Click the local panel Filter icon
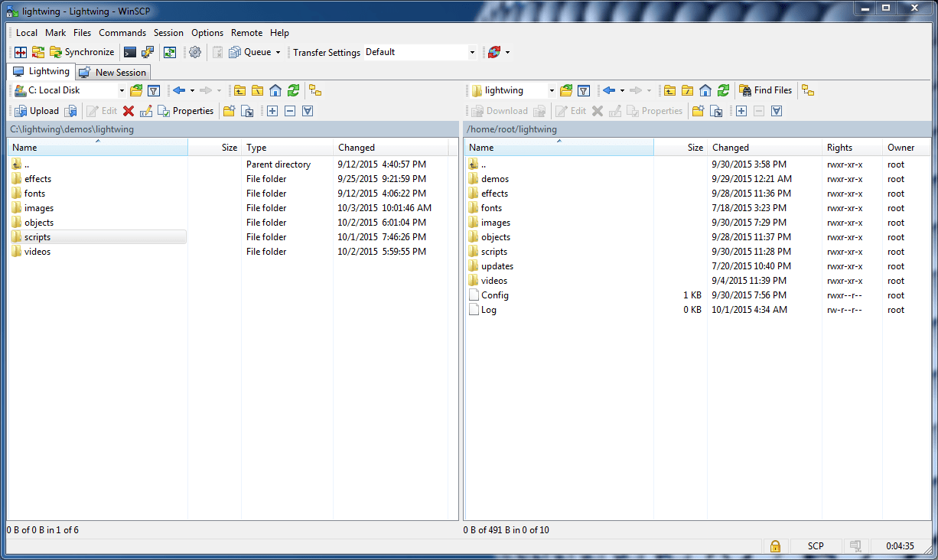The width and height of the screenshot is (938, 560). (x=154, y=90)
